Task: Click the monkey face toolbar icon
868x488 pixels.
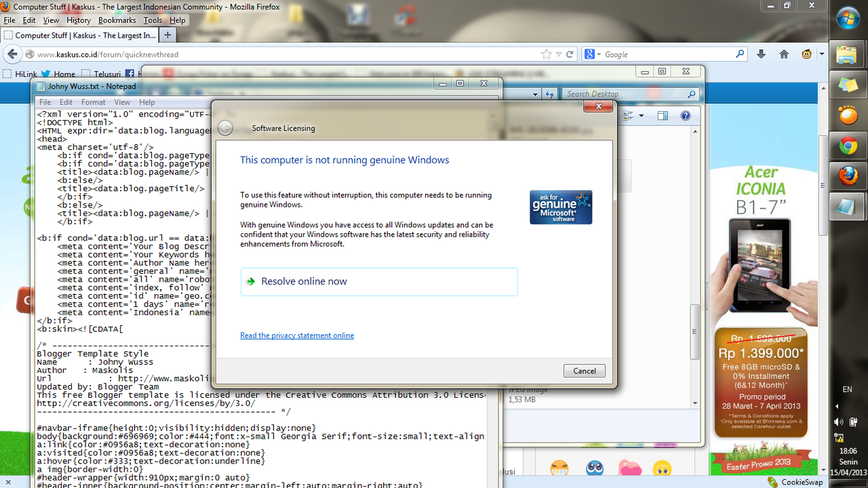Action: point(807,54)
